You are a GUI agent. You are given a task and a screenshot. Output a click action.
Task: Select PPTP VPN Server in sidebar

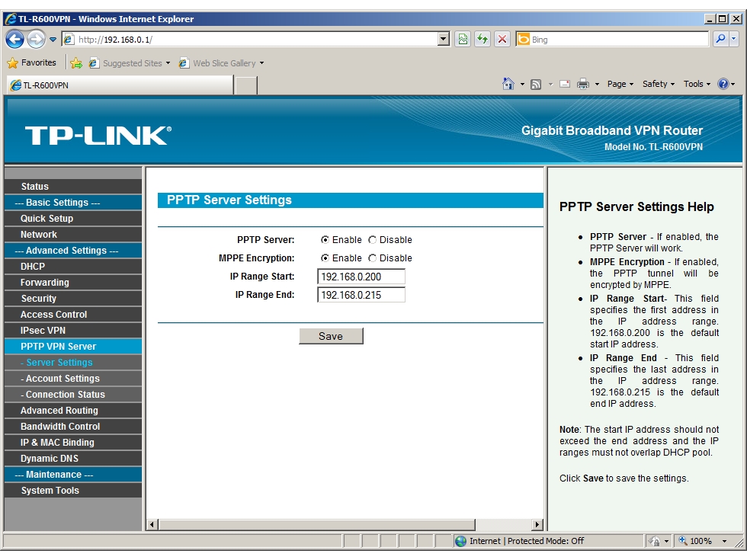click(x=73, y=347)
